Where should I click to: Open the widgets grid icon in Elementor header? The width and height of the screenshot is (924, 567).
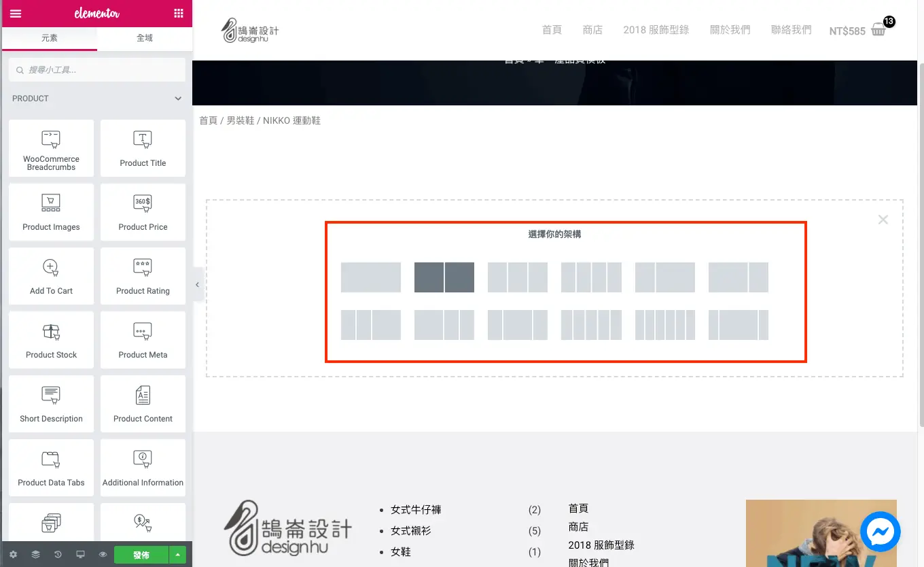pyautogui.click(x=179, y=14)
